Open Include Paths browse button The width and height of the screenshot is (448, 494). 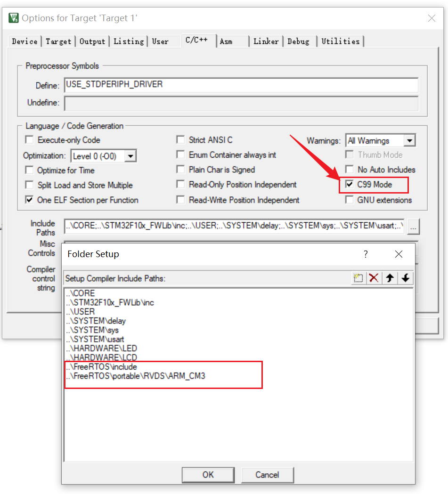pos(414,227)
